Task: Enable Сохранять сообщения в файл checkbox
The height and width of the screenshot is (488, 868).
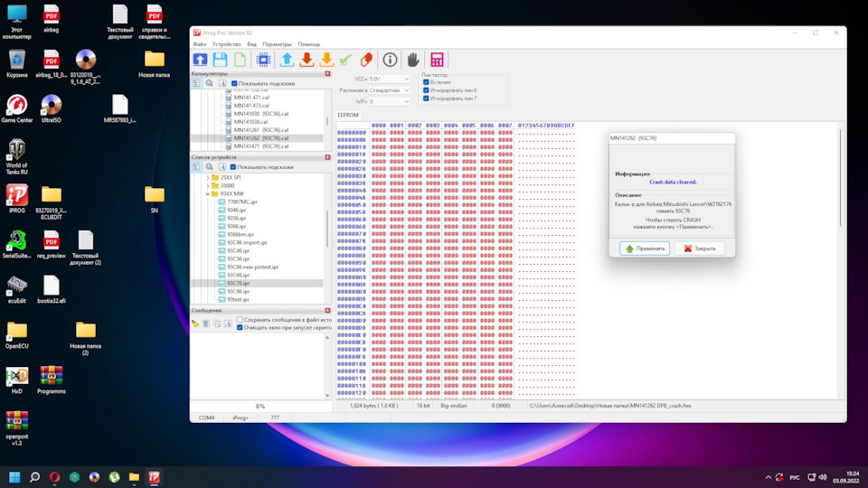Action: tap(240, 319)
